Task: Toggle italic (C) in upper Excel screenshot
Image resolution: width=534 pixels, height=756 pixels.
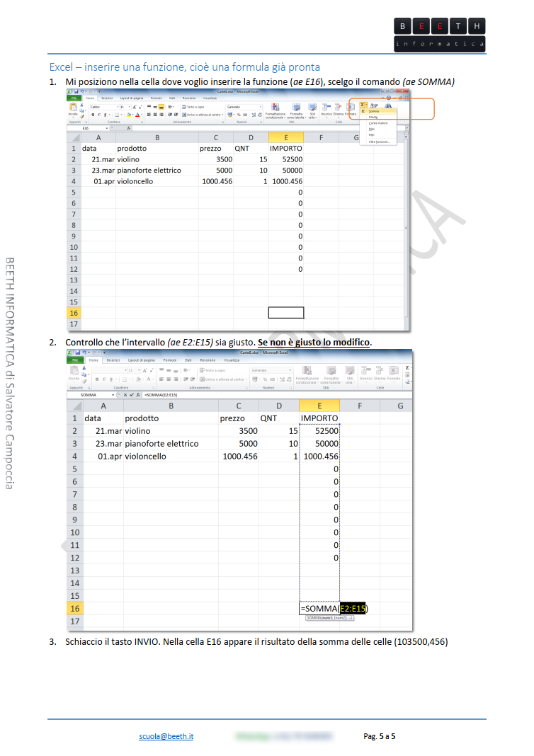Action: tap(99, 115)
